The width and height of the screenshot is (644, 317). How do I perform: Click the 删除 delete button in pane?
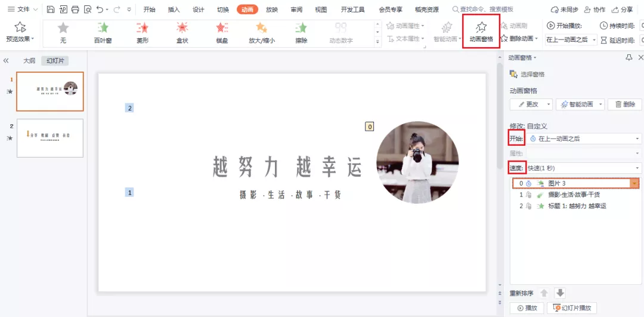(625, 104)
